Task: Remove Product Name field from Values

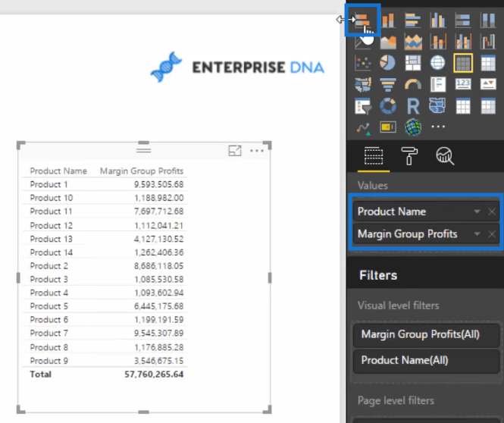Action: click(x=491, y=211)
